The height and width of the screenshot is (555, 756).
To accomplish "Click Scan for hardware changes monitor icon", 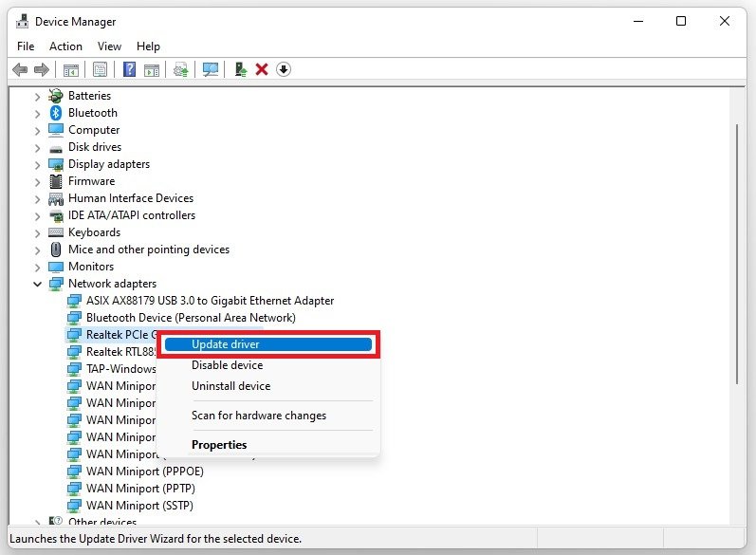I will (x=211, y=70).
